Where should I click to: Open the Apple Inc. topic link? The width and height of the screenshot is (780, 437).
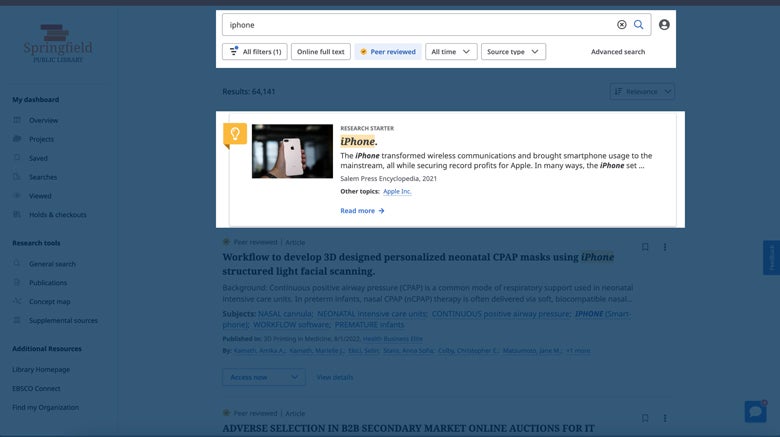[397, 191]
